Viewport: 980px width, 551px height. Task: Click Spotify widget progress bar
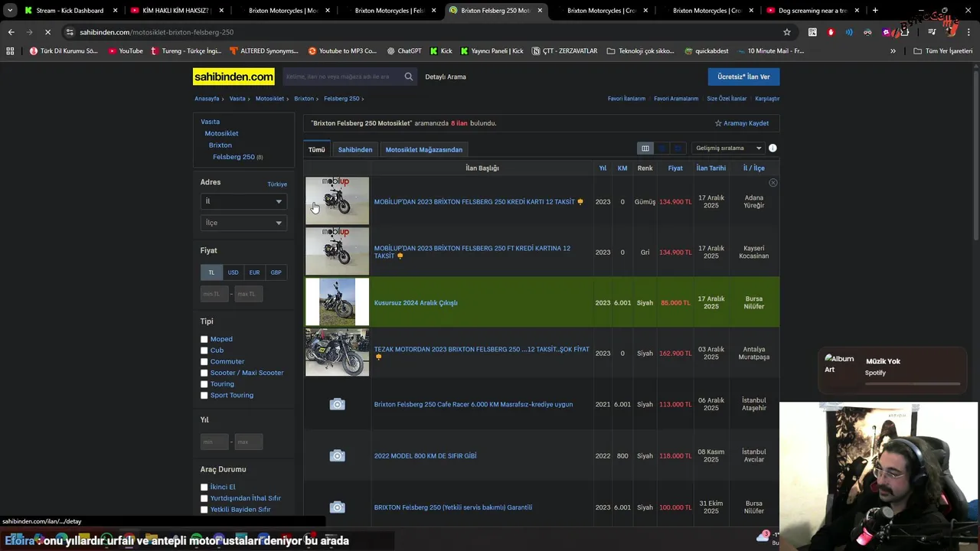click(x=912, y=383)
